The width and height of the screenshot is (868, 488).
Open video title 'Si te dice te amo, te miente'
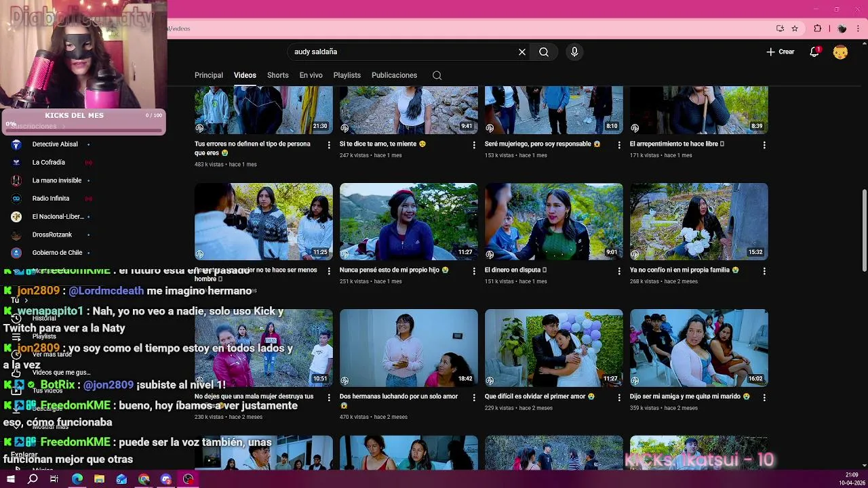pyautogui.click(x=382, y=144)
